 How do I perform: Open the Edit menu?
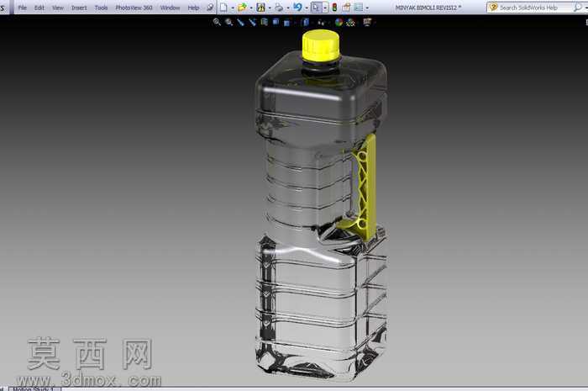pos(39,8)
